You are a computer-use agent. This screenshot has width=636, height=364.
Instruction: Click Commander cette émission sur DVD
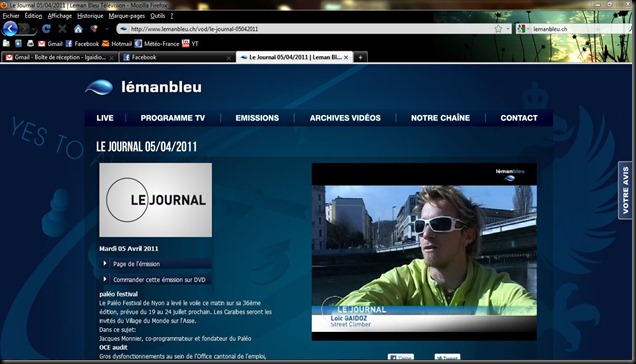pyautogui.click(x=159, y=280)
